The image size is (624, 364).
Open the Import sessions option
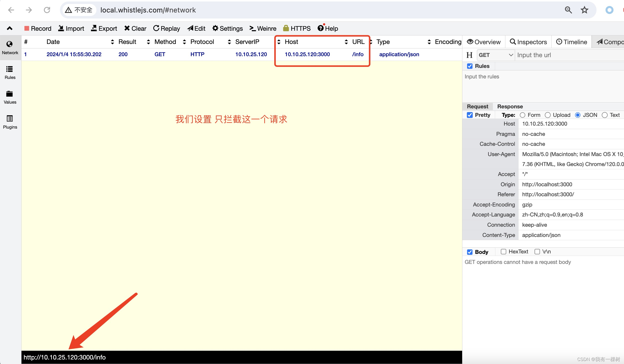[x=71, y=28]
